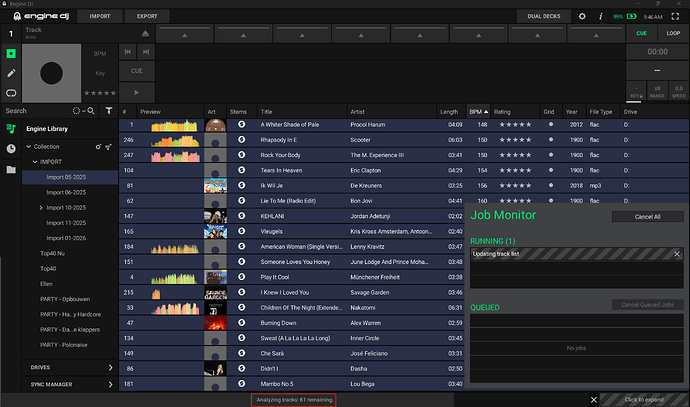The image size is (690, 407).
Task: Click Cancel Queued Jobs button
Action: click(x=647, y=304)
